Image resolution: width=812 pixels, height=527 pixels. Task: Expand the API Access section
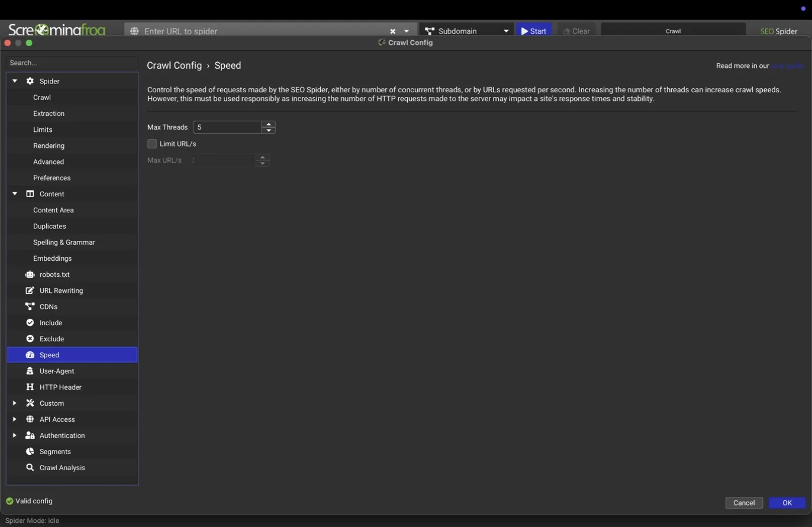click(x=15, y=419)
